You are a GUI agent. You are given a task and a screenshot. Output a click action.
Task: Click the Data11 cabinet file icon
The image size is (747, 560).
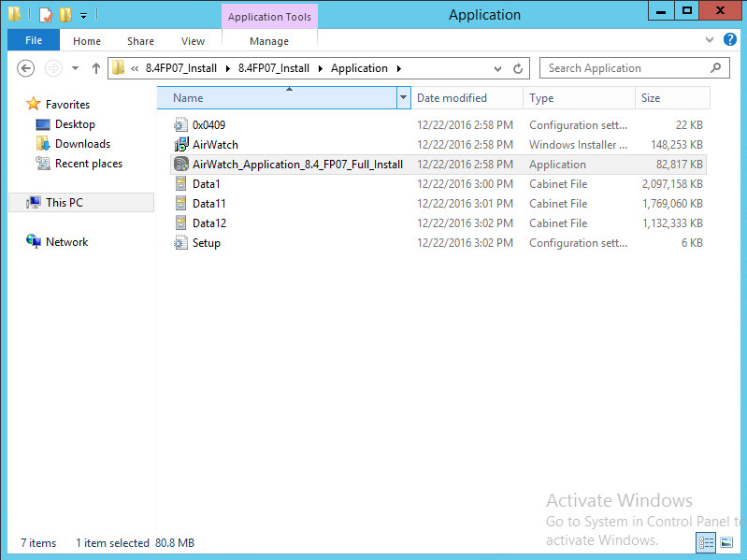pos(180,203)
